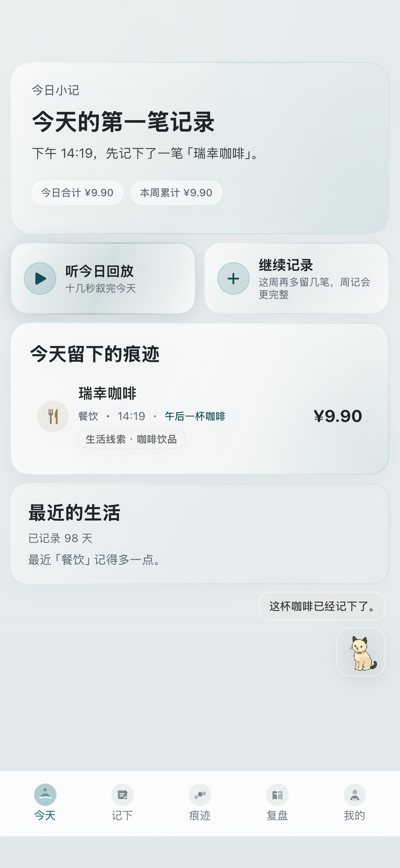
Task: Tap the fork and knife dining icon
Action: (x=53, y=416)
